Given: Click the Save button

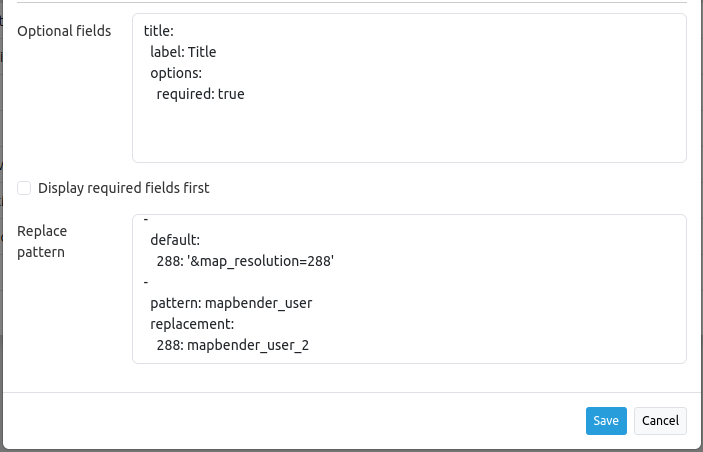Looking at the screenshot, I should pyautogui.click(x=606, y=421).
